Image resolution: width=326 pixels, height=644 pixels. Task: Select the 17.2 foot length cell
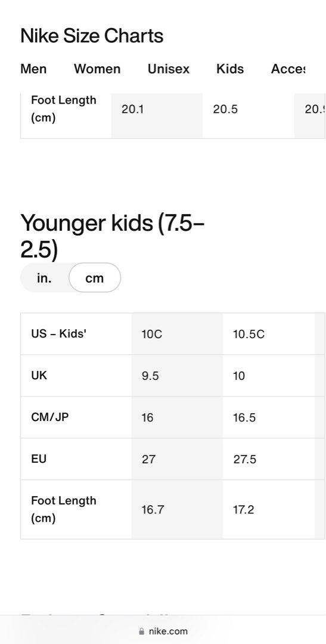tap(269, 509)
